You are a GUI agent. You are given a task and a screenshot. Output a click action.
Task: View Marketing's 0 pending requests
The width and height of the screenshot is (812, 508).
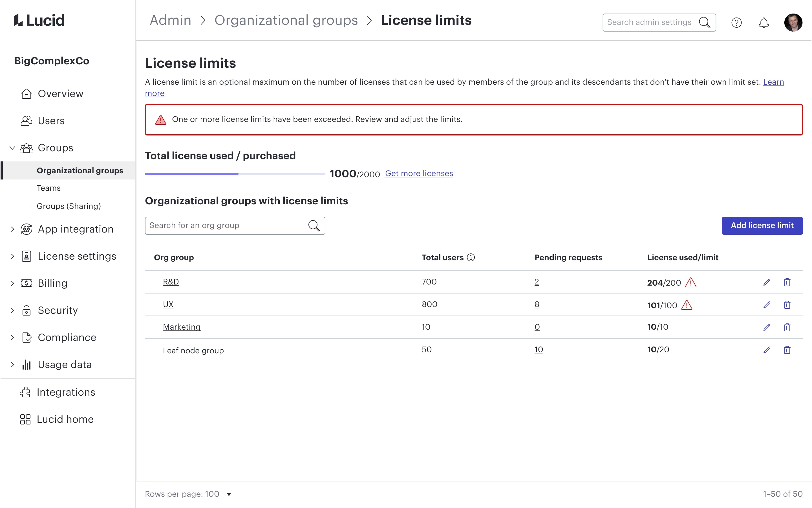(537, 327)
